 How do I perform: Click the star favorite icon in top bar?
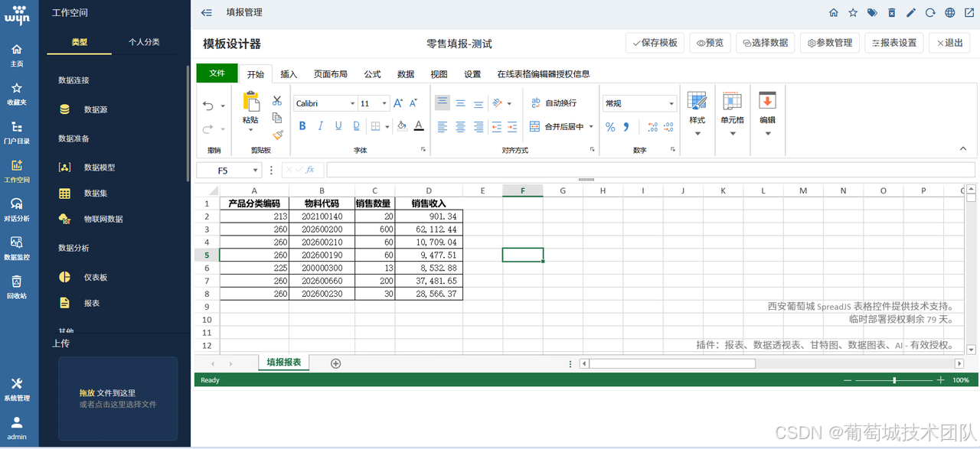tap(853, 13)
